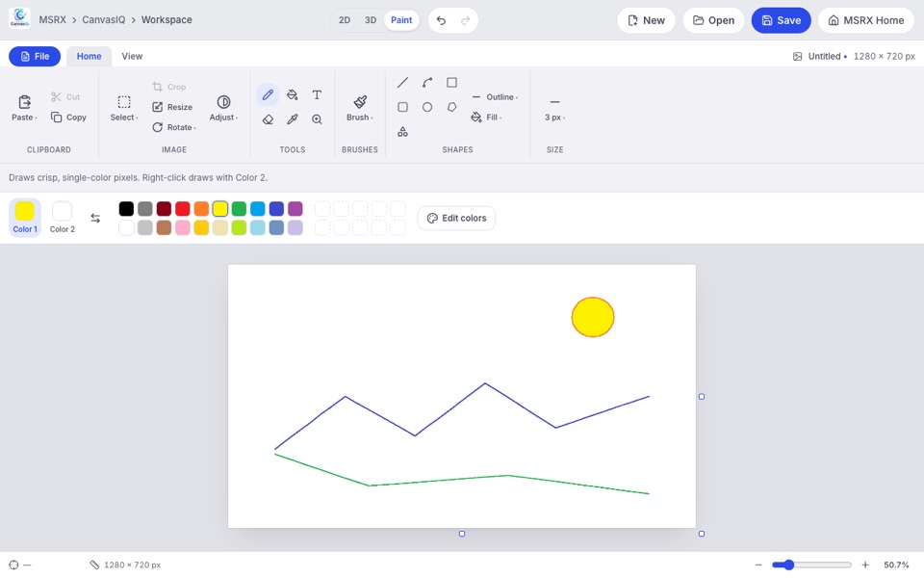Pick the green color swatch
This screenshot has height=578, width=924.
[x=239, y=208]
